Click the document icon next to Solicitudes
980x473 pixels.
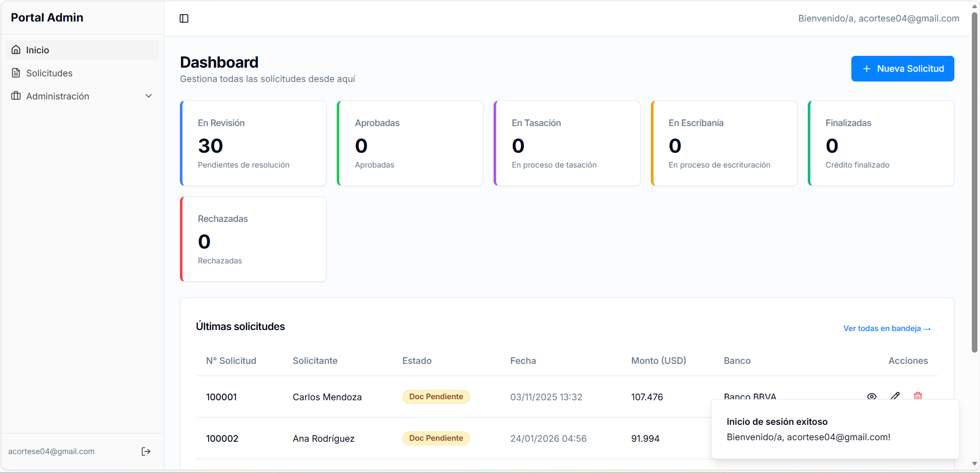[15, 73]
